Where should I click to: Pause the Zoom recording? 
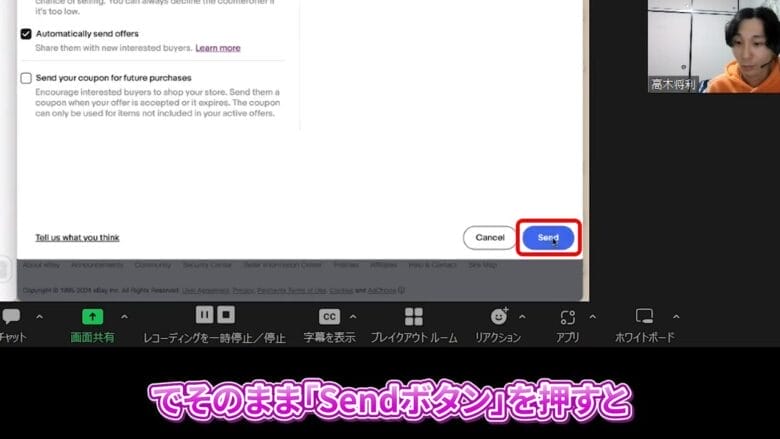pyautogui.click(x=204, y=315)
